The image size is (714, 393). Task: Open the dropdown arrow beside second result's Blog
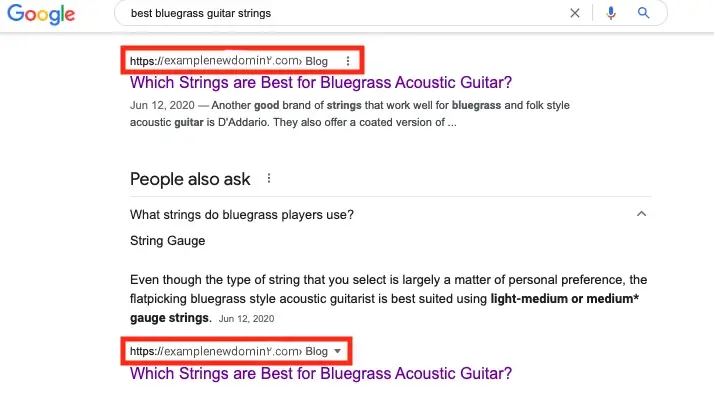(337, 351)
